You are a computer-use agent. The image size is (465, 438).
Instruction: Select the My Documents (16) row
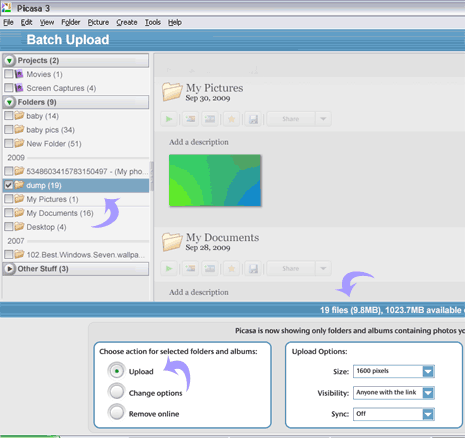(x=76, y=213)
